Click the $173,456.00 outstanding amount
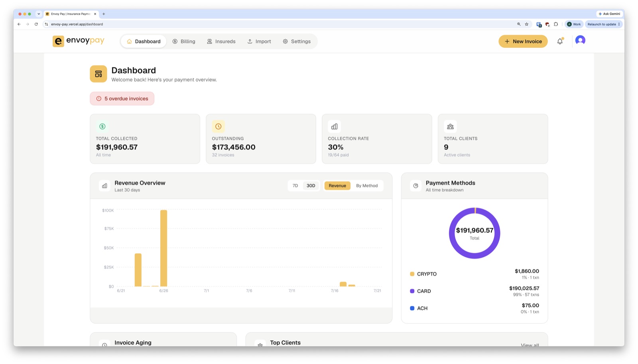 234,147
